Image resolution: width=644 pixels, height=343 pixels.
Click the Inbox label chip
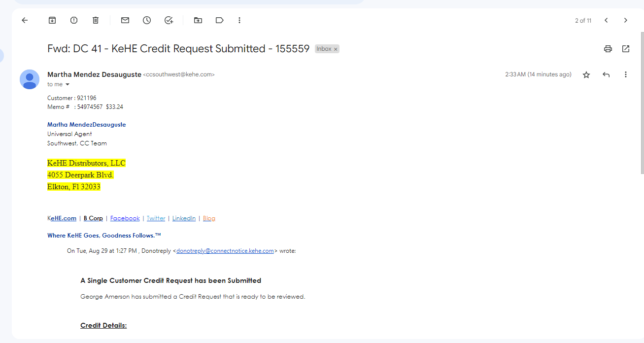(324, 49)
